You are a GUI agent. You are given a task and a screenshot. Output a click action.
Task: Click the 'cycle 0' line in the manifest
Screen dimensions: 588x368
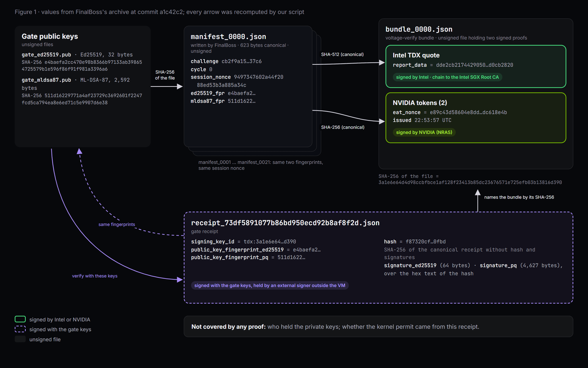(x=201, y=69)
